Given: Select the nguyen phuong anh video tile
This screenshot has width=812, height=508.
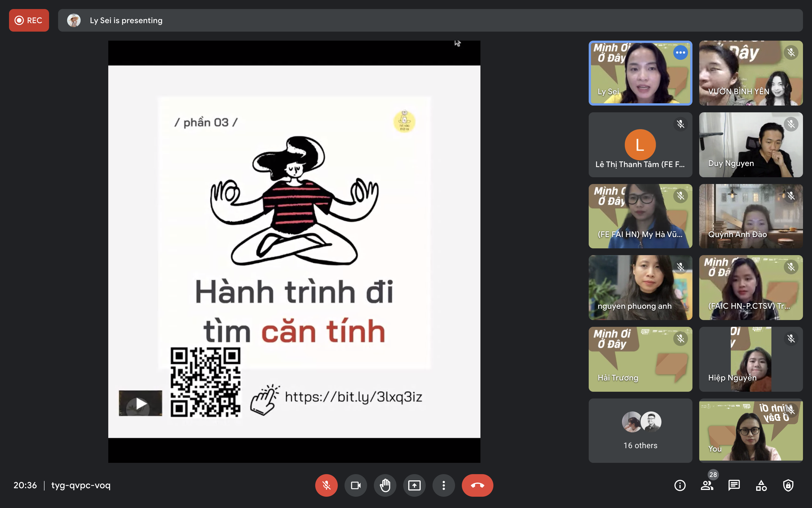Looking at the screenshot, I should [x=640, y=288].
